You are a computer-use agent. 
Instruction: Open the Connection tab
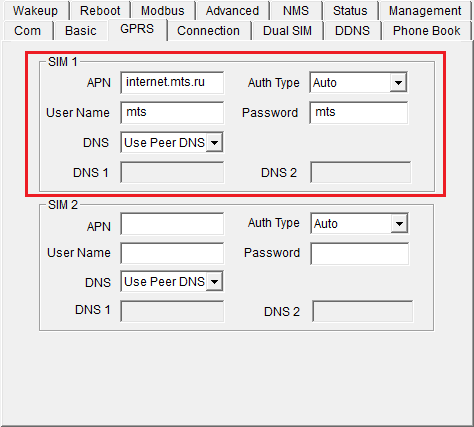click(x=208, y=31)
